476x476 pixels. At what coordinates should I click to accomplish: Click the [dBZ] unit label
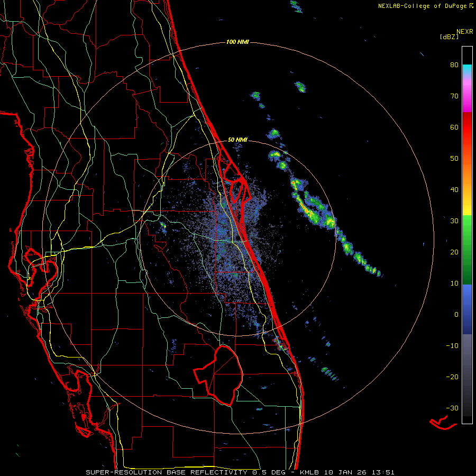click(x=449, y=36)
